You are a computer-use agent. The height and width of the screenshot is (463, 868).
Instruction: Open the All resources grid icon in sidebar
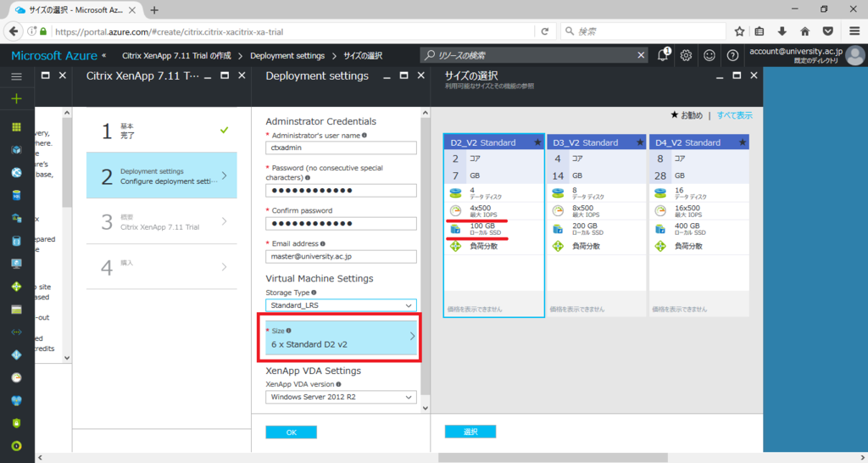click(x=17, y=127)
